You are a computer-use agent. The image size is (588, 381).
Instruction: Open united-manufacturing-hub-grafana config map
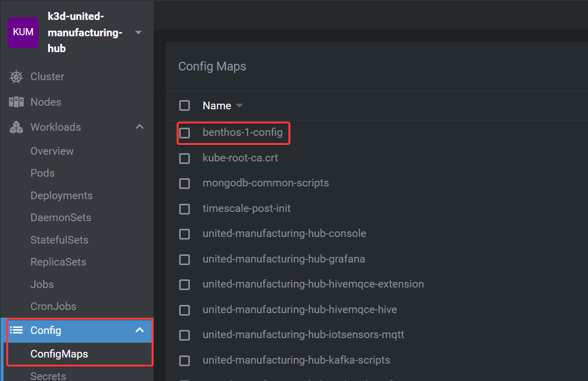[284, 259]
